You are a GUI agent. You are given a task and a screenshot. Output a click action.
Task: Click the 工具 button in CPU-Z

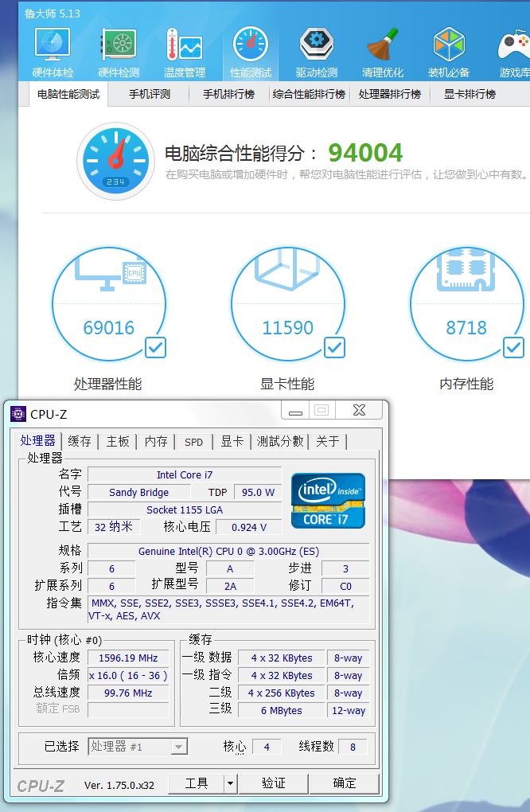tap(197, 783)
